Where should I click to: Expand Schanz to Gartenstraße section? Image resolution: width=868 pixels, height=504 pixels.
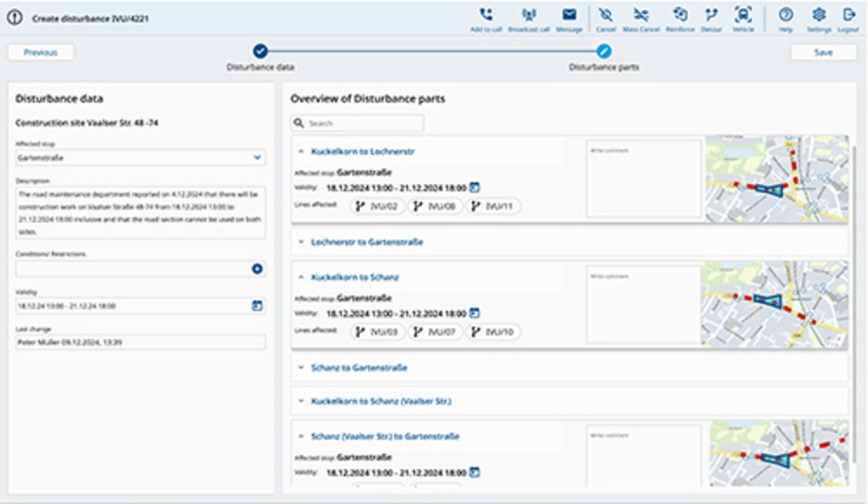coord(353,366)
